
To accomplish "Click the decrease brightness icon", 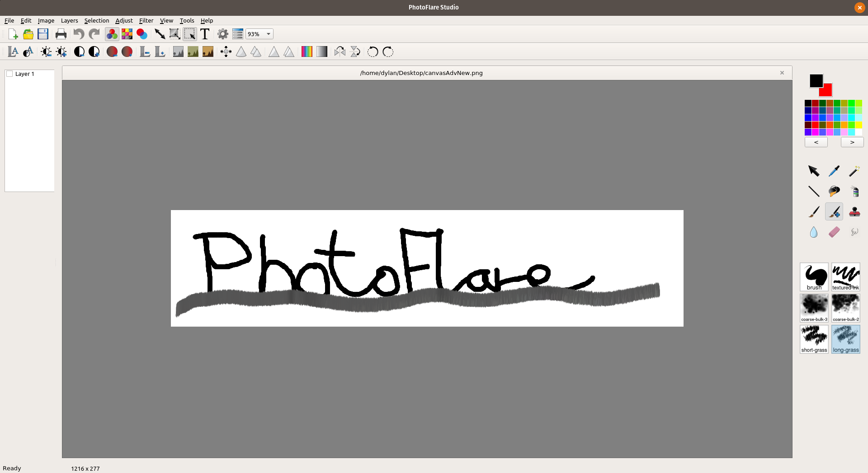I will (x=46, y=52).
